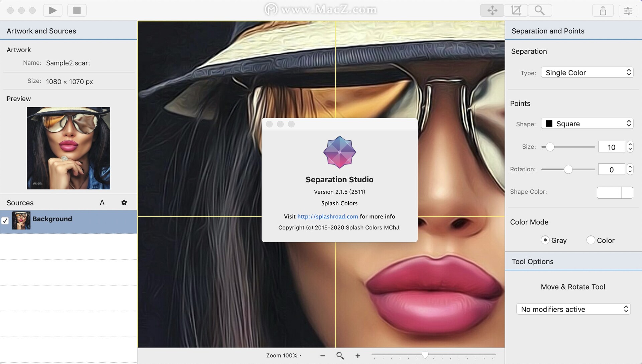
Task: Select the Crop tool icon
Action: point(516,10)
